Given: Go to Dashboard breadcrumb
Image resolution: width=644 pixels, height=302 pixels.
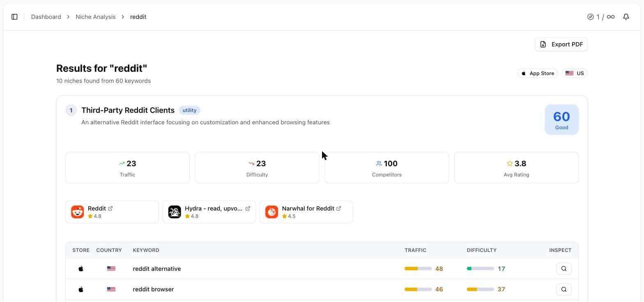Looking at the screenshot, I should click(x=46, y=17).
